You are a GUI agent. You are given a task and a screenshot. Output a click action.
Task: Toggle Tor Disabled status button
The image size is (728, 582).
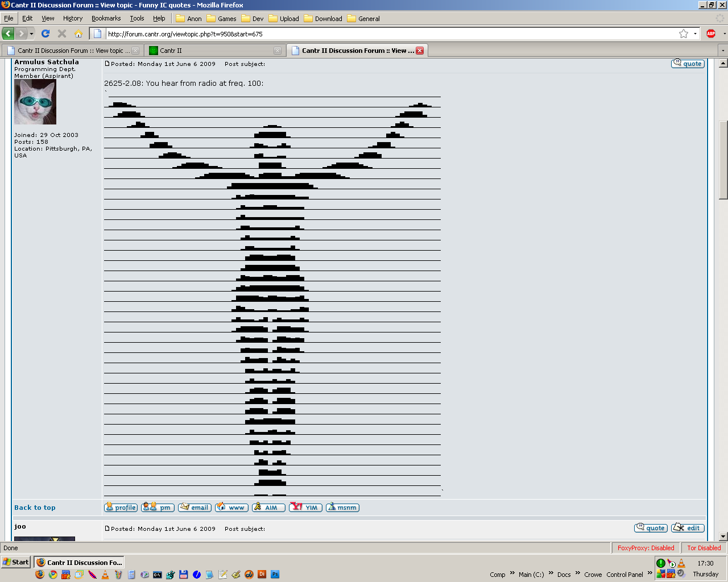(704, 548)
